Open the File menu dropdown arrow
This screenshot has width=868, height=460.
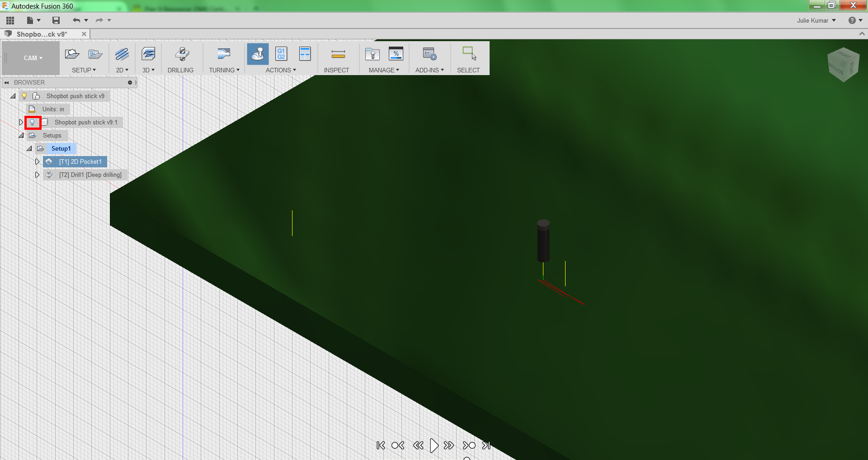click(x=39, y=20)
